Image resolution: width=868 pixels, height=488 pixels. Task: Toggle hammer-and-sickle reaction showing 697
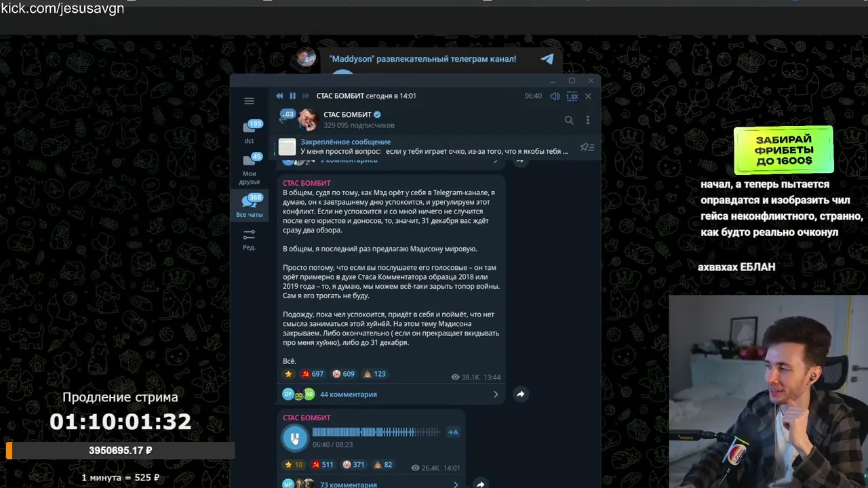[x=313, y=374]
